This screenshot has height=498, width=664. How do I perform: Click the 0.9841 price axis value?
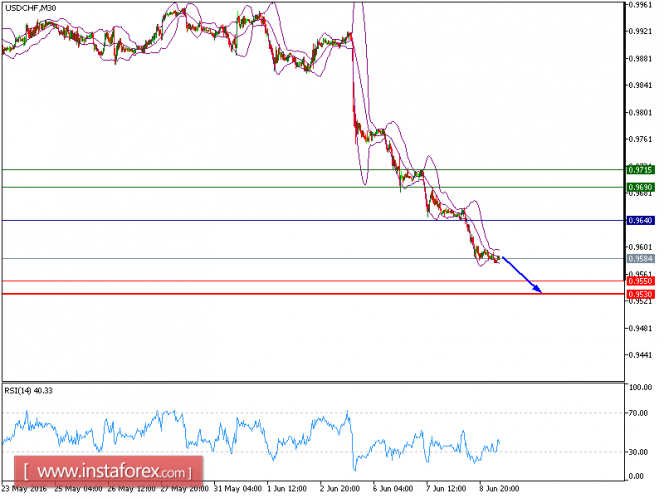click(x=640, y=86)
